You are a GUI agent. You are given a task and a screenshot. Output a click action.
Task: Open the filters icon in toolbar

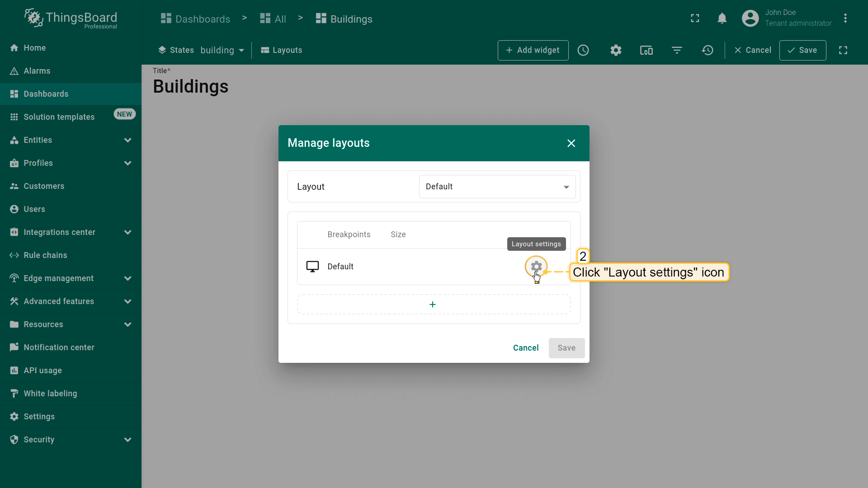click(677, 50)
